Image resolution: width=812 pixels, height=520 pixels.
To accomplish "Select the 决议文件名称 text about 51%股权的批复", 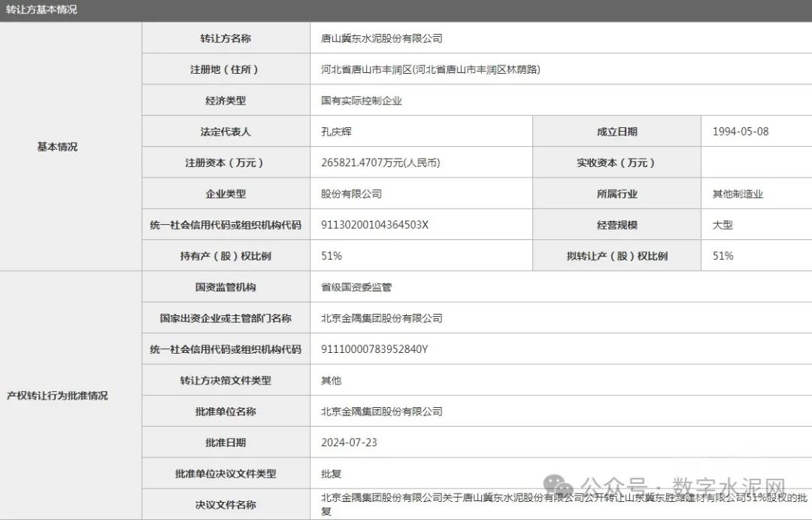I will [565, 504].
